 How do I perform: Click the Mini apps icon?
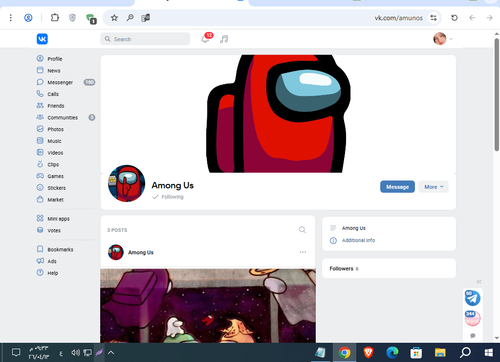pos(40,218)
